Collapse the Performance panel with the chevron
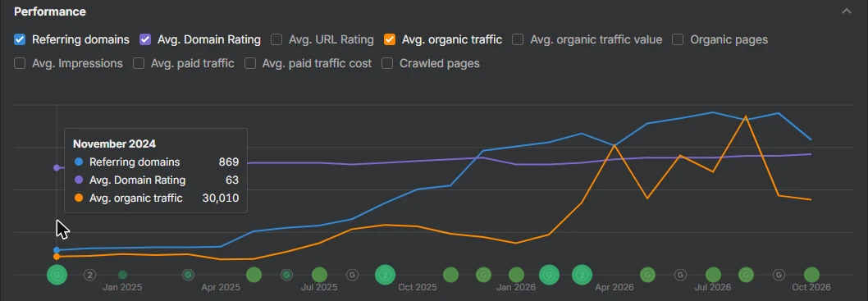This screenshot has width=868, height=301. pos(847,11)
